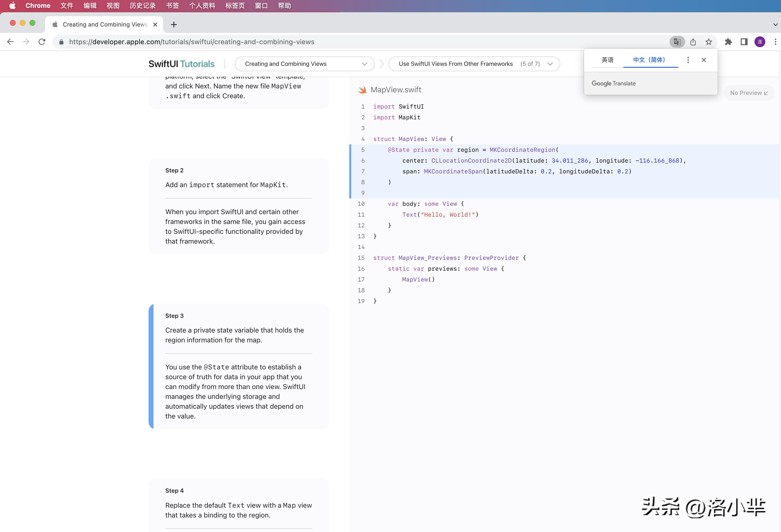The height and width of the screenshot is (532, 781).
Task: Expand Creating and Combining Views dropdown
Action: click(305, 64)
